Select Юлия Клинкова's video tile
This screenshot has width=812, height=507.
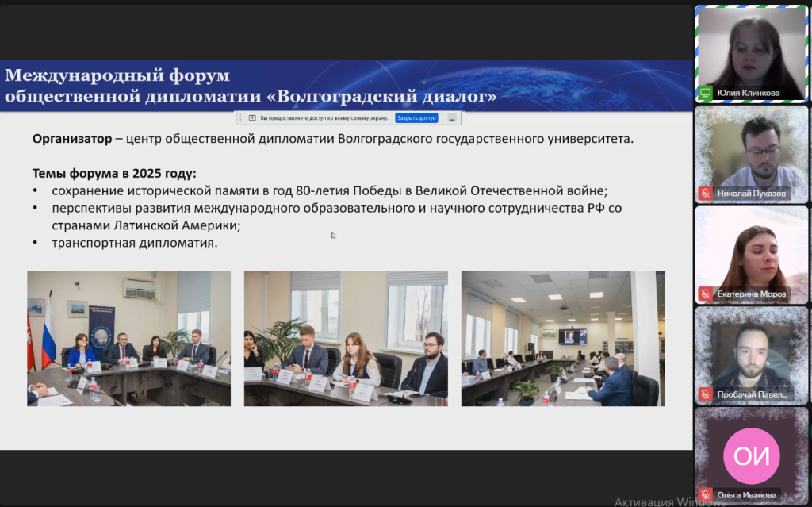[x=752, y=52]
